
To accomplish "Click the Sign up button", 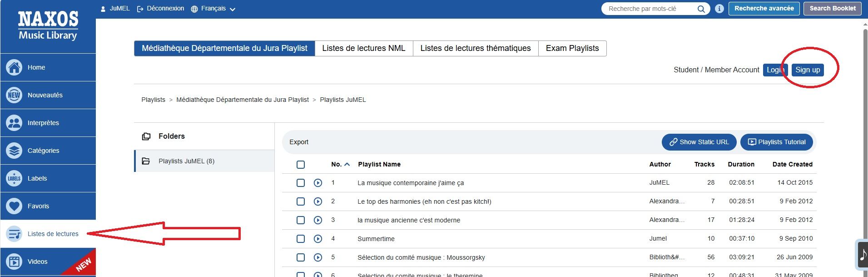I will tap(808, 70).
